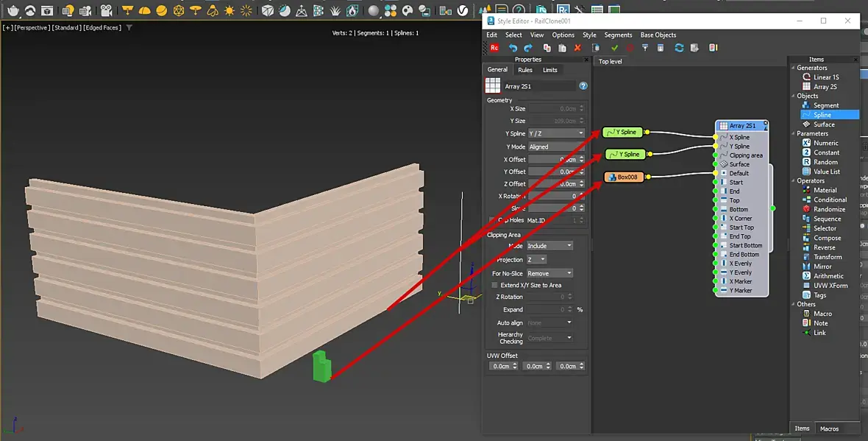Screen dimensions: 868x441
Task: Collapse the Generators group
Action: 793,68
